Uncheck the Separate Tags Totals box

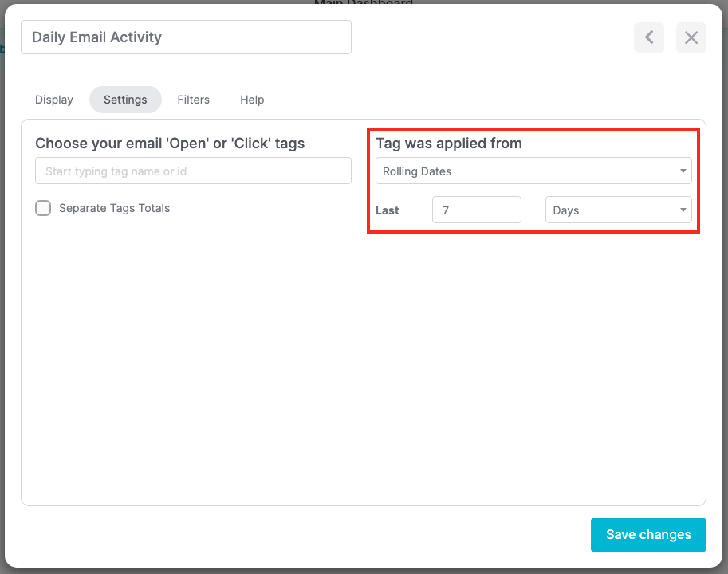[43, 208]
